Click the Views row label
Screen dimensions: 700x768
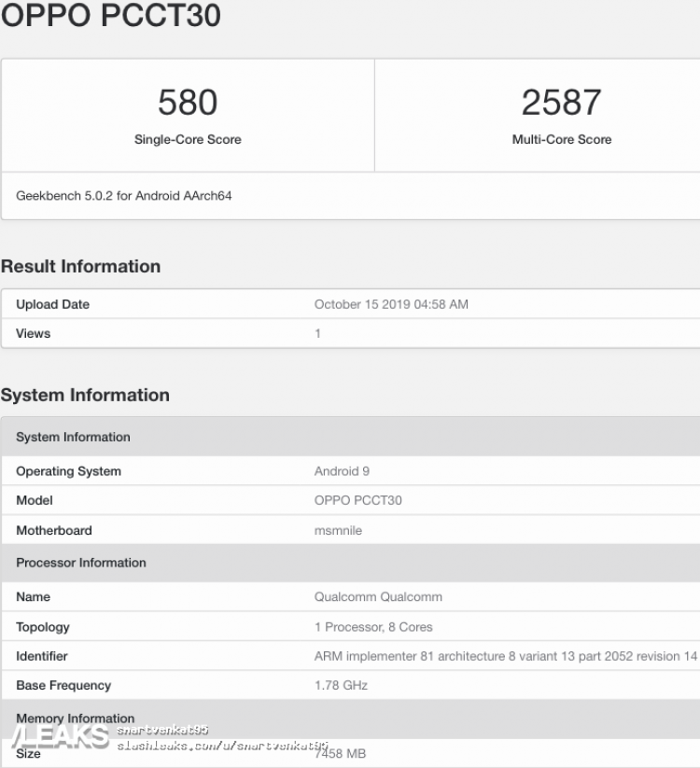click(33, 333)
